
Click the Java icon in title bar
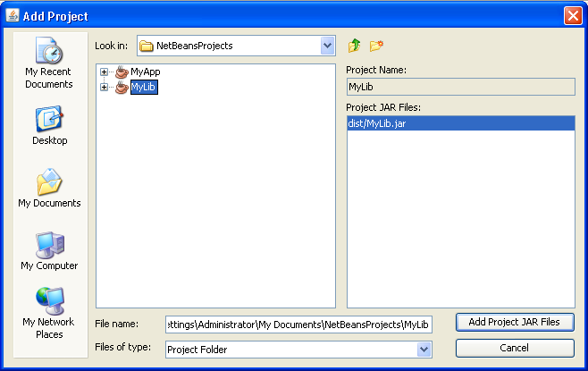[x=13, y=15]
